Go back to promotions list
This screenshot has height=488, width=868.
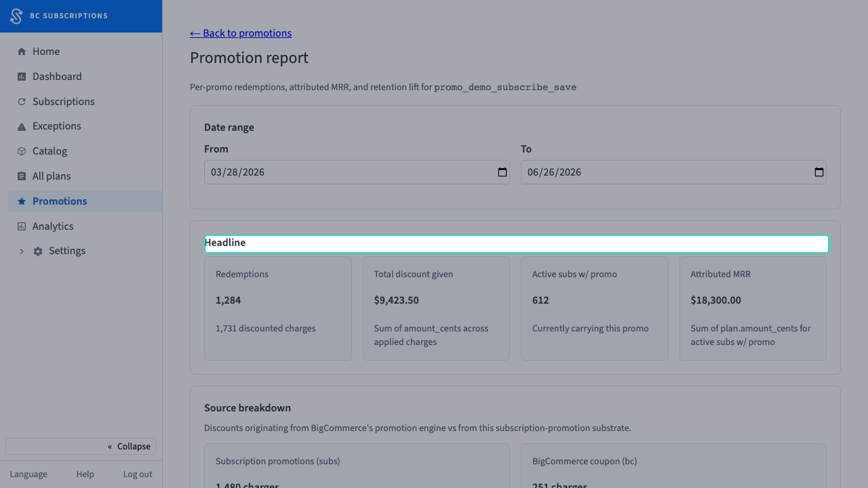point(241,33)
